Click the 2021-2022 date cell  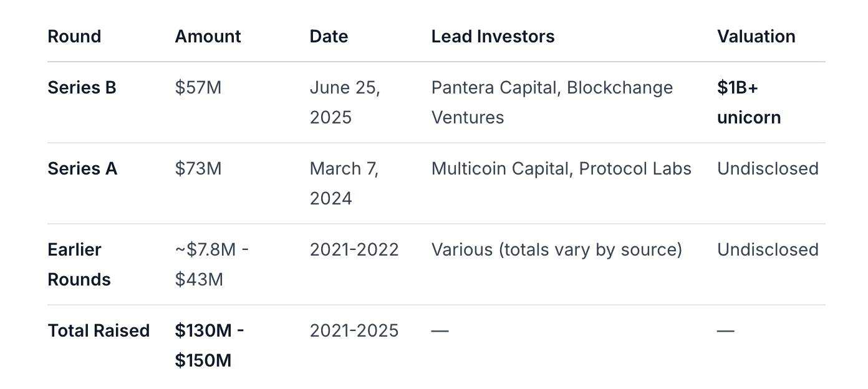[x=354, y=250]
